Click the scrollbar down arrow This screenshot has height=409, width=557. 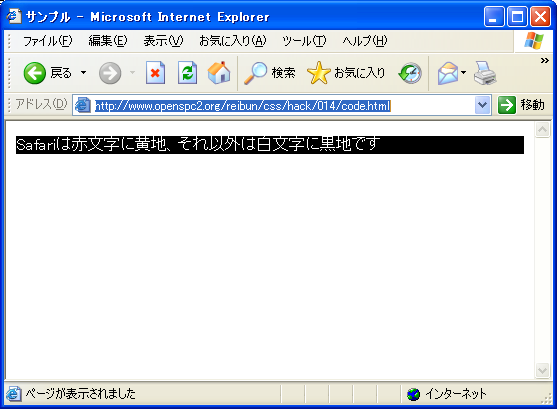tap(542, 371)
